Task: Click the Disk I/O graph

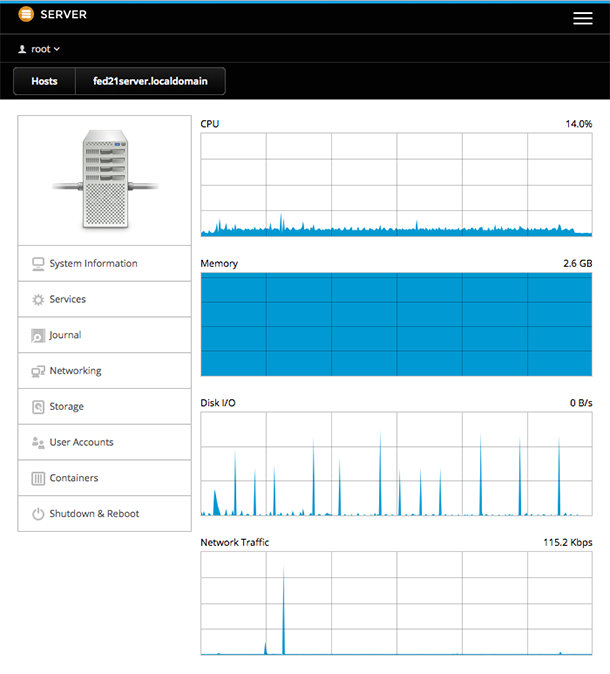Action: click(396, 464)
